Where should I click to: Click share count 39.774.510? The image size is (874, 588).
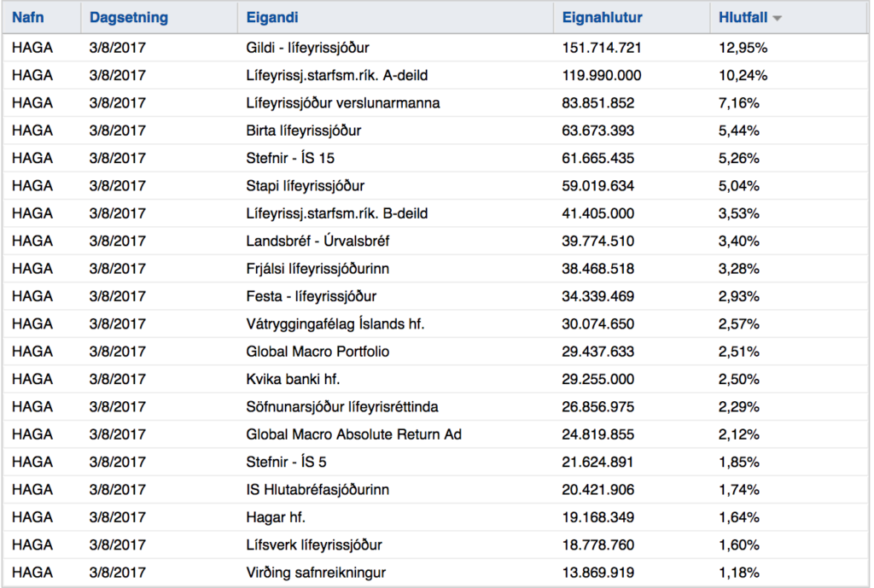[597, 241]
